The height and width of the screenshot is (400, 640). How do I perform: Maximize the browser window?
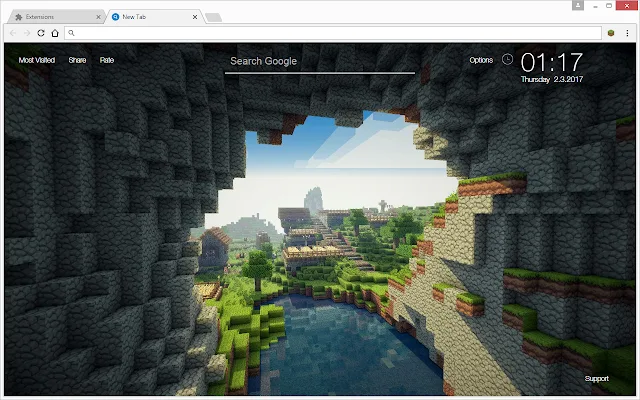pos(609,6)
